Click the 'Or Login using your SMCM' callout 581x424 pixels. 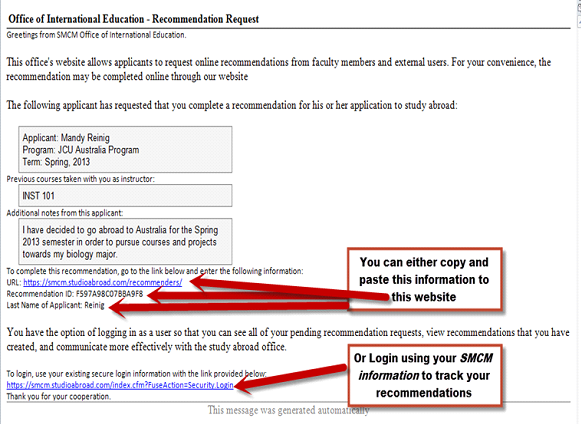point(424,375)
